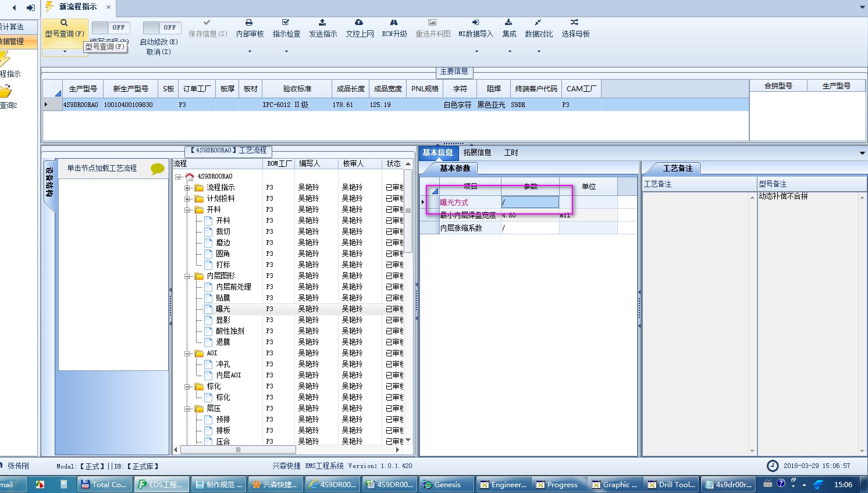Compare data with 数据对比 icon

tap(538, 23)
